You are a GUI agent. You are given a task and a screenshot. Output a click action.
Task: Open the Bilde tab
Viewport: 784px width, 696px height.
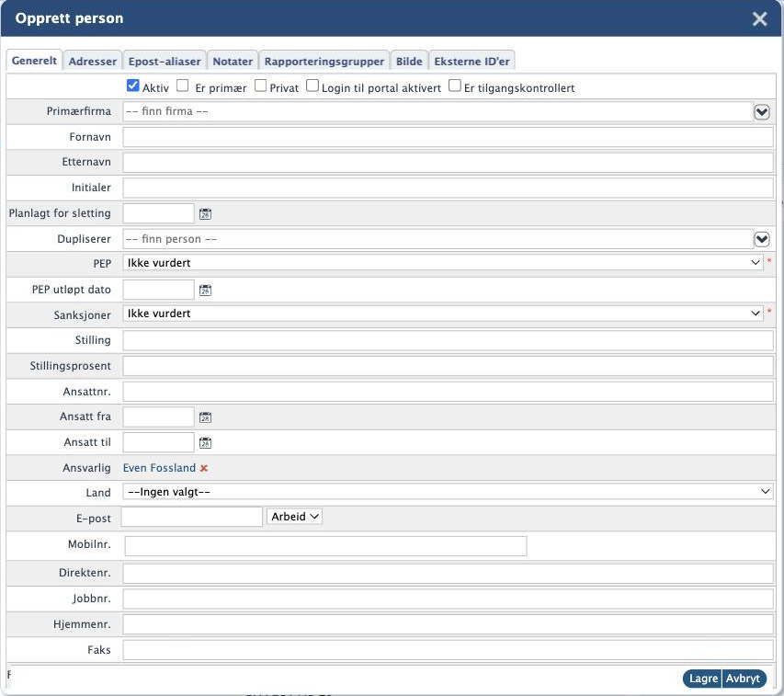(409, 62)
